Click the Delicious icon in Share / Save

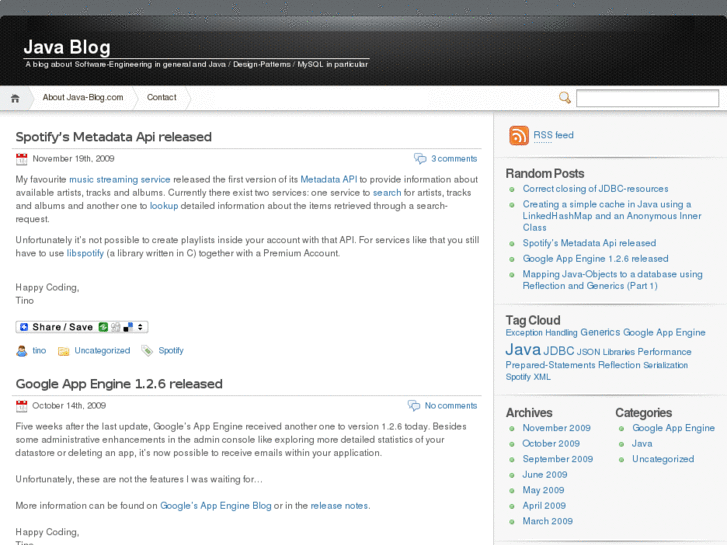[x=128, y=327]
